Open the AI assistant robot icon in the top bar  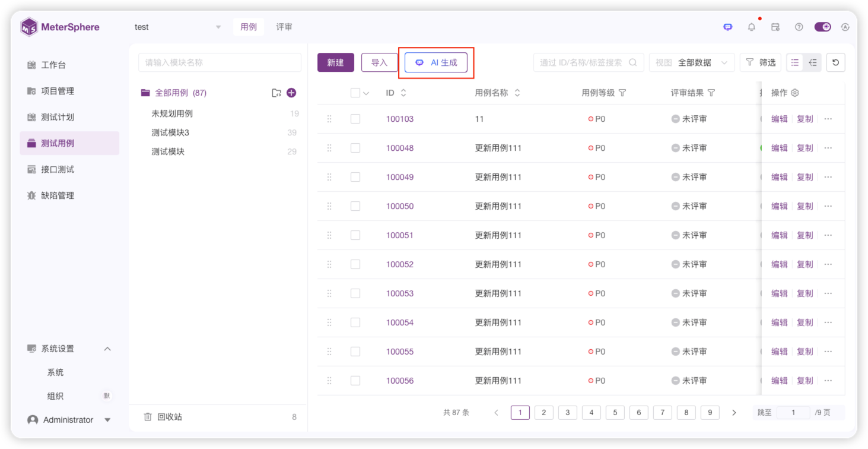728,27
